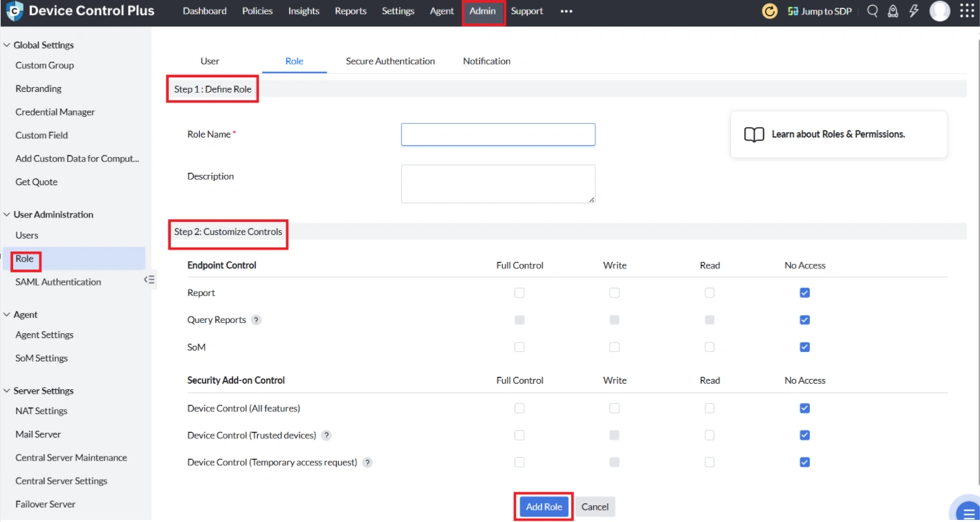Open Rebranding in sidebar
Image resolution: width=980 pixels, height=522 pixels.
[39, 88]
